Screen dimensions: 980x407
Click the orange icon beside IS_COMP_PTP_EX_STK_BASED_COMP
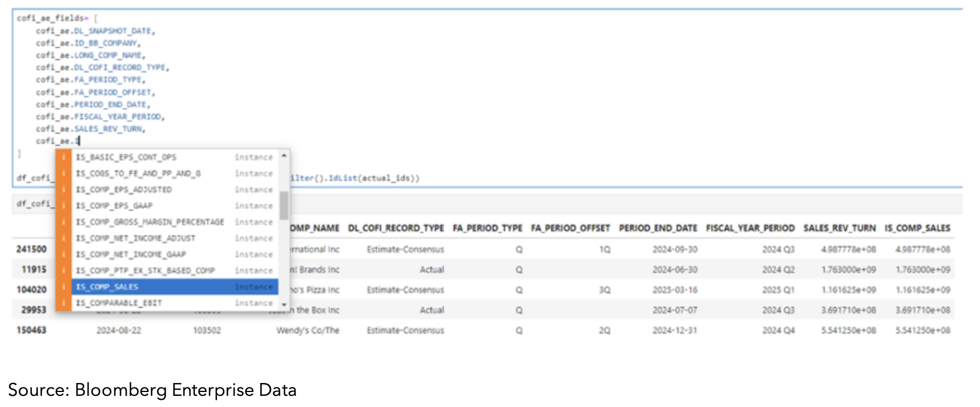click(63, 270)
